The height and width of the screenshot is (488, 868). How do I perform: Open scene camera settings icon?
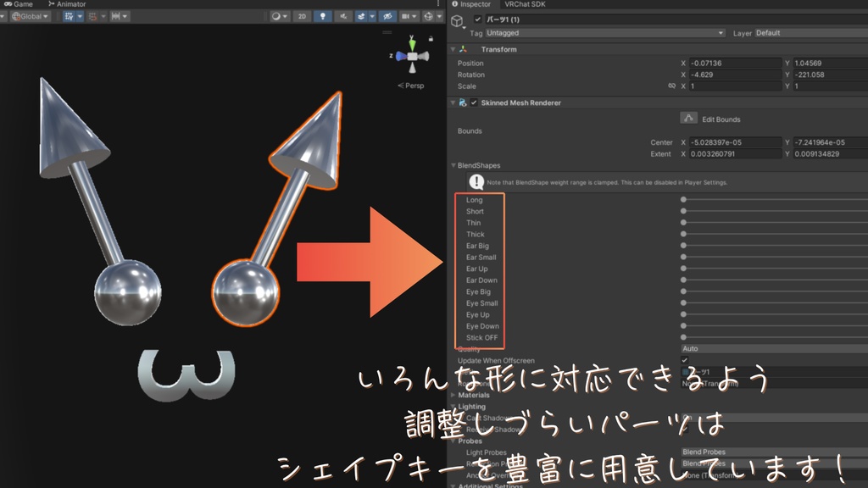[x=406, y=17]
